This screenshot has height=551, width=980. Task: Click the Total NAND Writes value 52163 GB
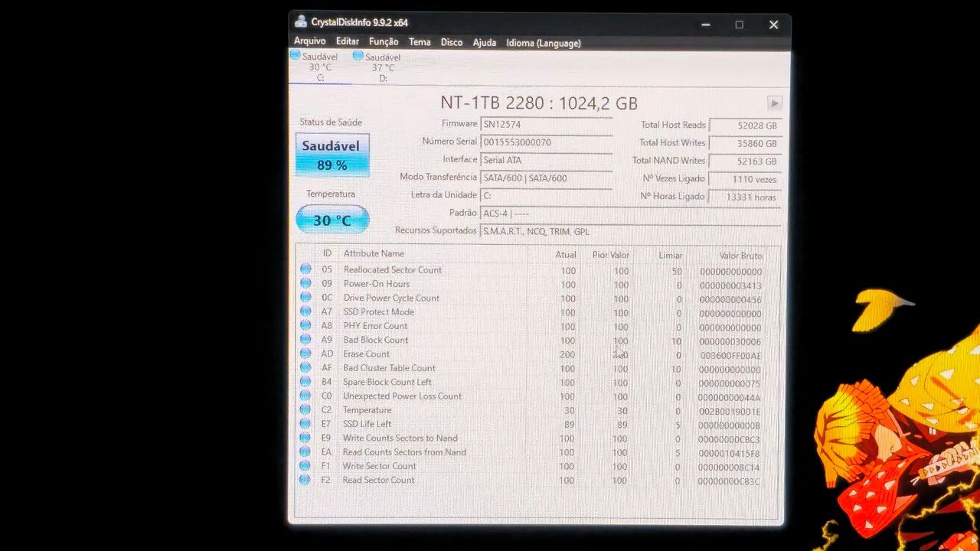744,161
